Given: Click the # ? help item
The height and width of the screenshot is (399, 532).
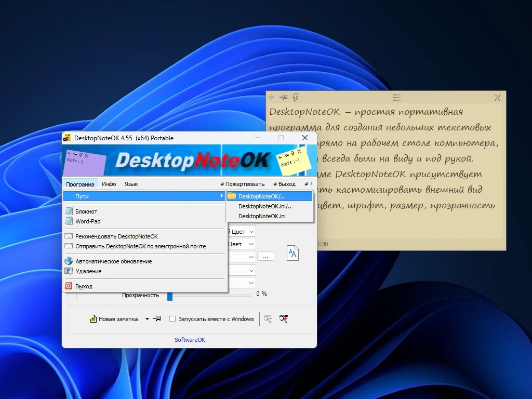Looking at the screenshot, I should point(309,184).
